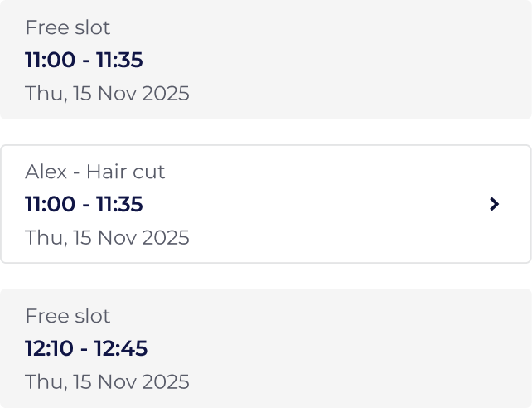The image size is (532, 408).
Task: Click the date on the first free slot card
Action: click(107, 94)
